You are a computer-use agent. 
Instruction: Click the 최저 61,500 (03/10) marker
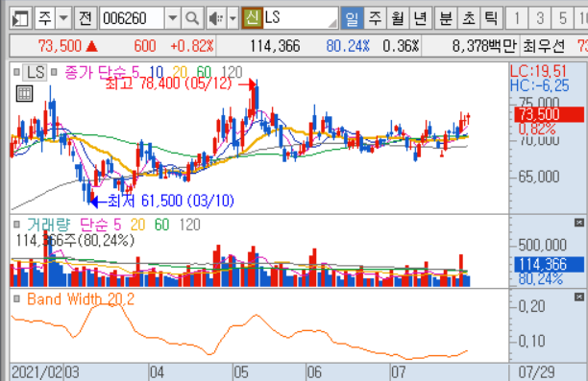(171, 202)
